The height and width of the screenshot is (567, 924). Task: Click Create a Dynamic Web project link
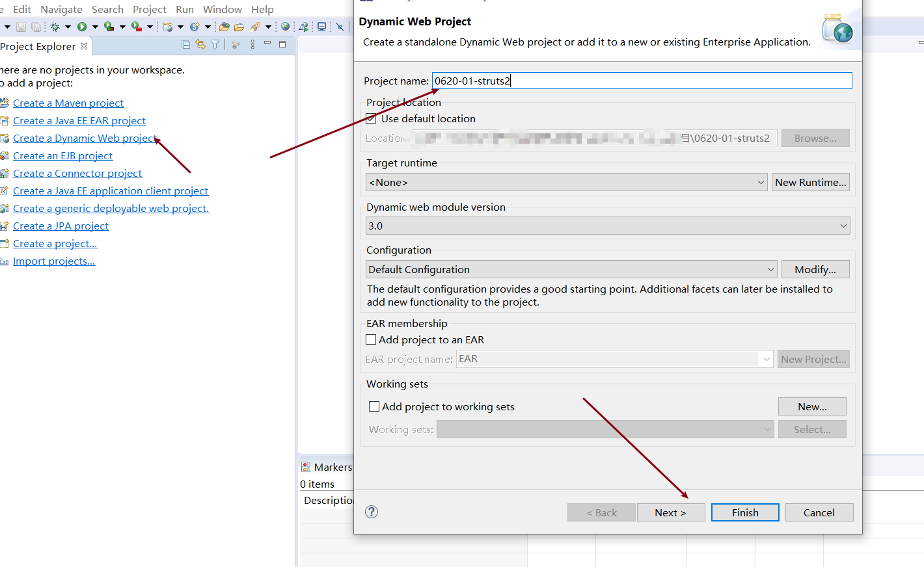pyautogui.click(x=85, y=138)
